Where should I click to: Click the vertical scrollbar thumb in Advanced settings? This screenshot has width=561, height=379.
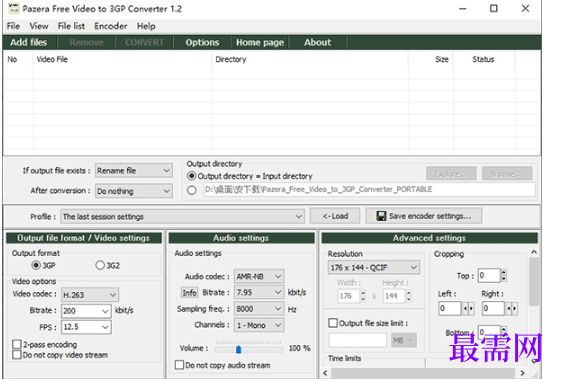(534, 282)
